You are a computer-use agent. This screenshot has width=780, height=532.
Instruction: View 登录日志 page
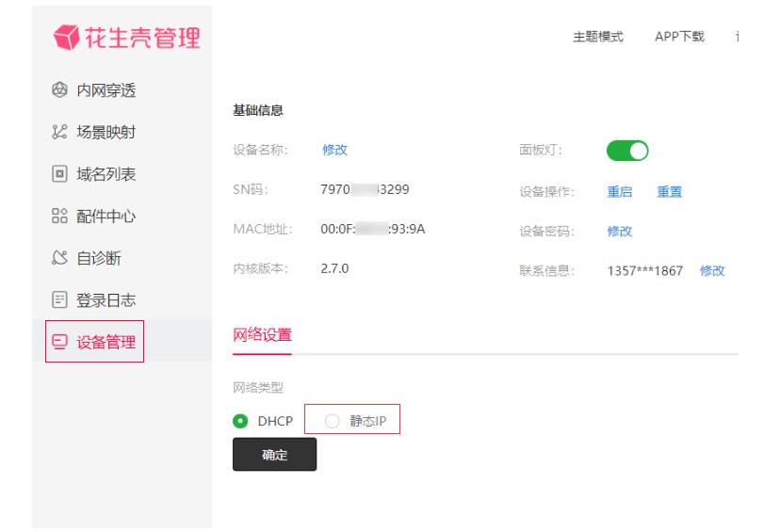[x=106, y=299]
